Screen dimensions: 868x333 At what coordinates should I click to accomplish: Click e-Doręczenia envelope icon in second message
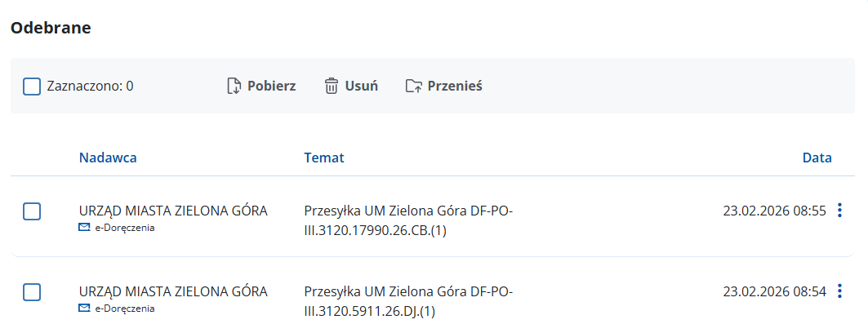tap(84, 308)
